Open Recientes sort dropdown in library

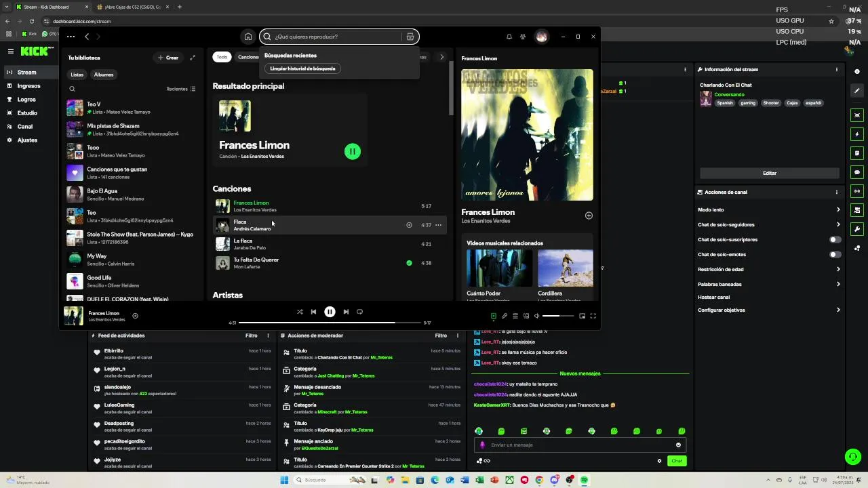(181, 89)
